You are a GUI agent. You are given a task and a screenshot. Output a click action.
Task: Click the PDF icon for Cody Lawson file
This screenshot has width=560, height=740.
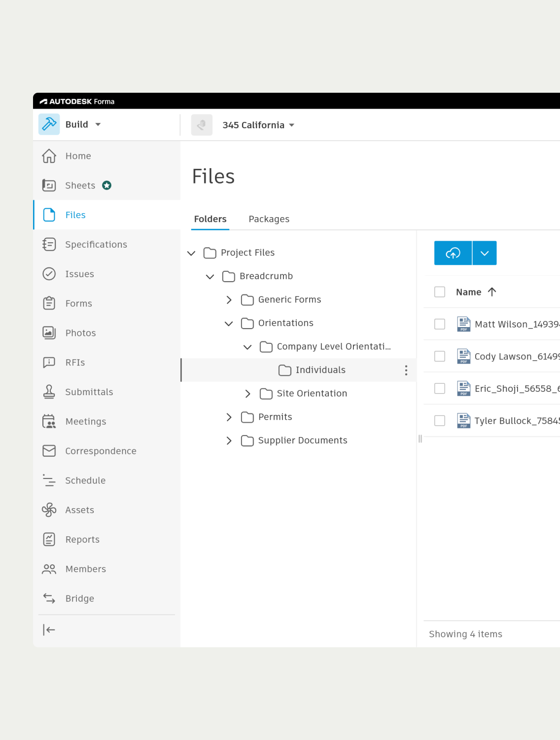[x=464, y=356]
